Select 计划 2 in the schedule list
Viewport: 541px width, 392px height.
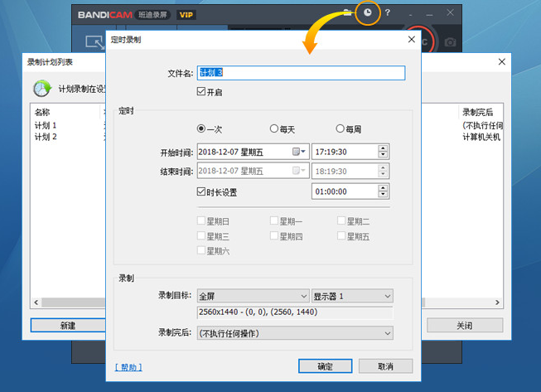(x=46, y=137)
